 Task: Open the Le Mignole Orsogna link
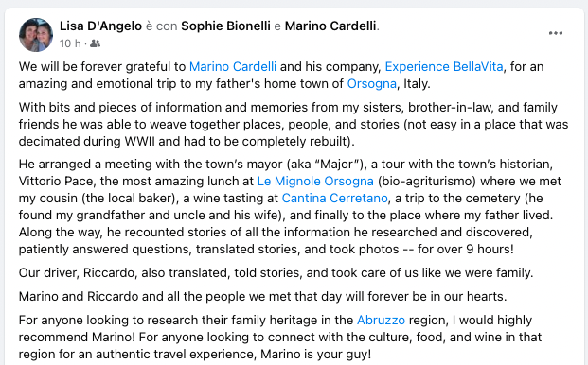pos(315,182)
